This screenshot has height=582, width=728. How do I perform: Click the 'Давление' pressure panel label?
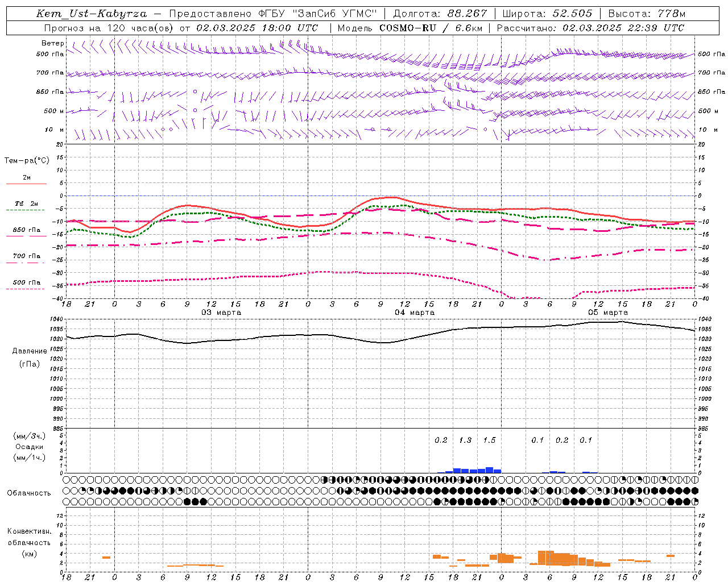click(30, 351)
